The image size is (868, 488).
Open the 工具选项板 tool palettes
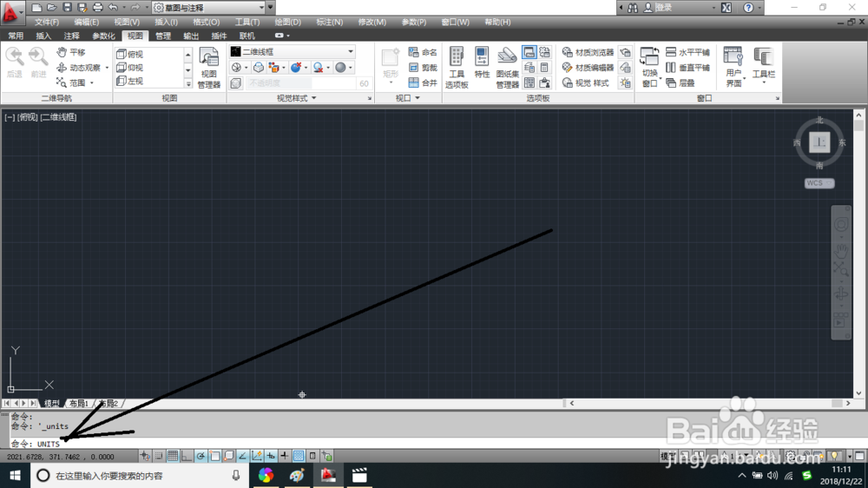point(457,68)
